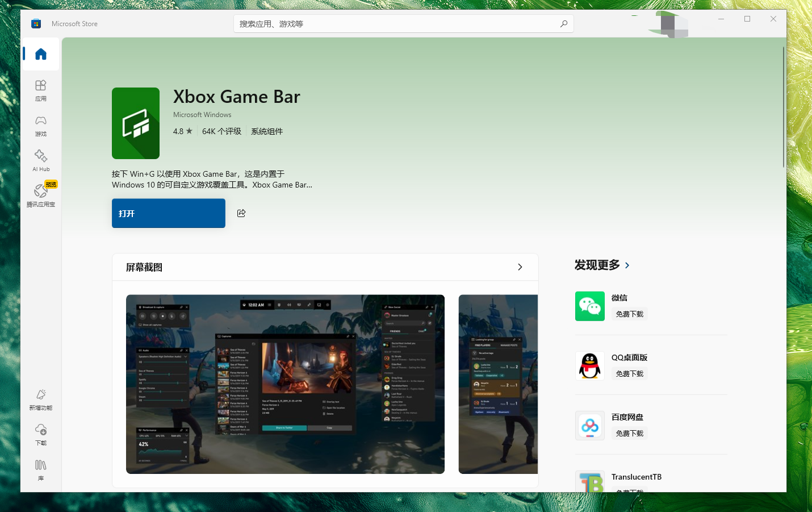
Task: Click the TranslucentTB app name
Action: click(x=637, y=477)
